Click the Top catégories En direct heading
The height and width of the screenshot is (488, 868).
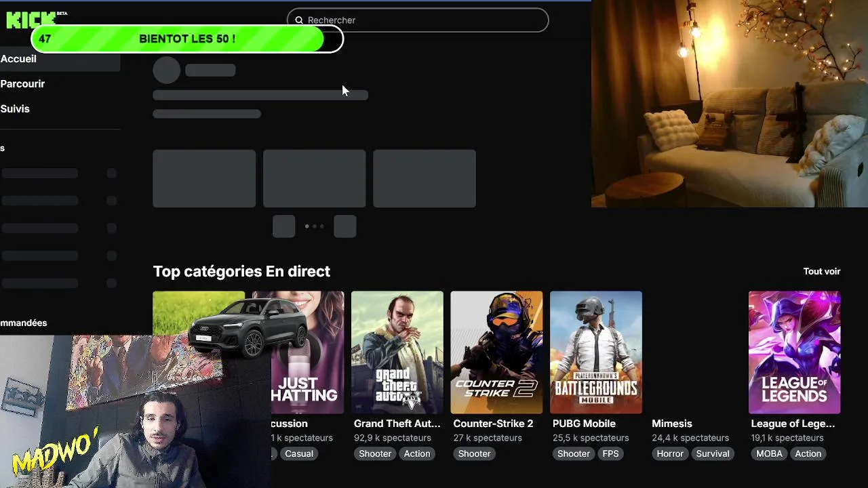click(241, 271)
